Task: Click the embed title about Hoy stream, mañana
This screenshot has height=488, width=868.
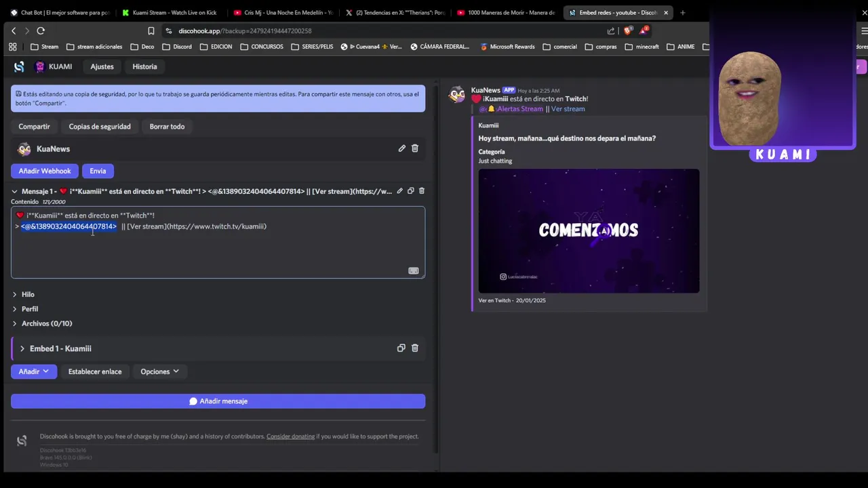Action: coord(567,138)
